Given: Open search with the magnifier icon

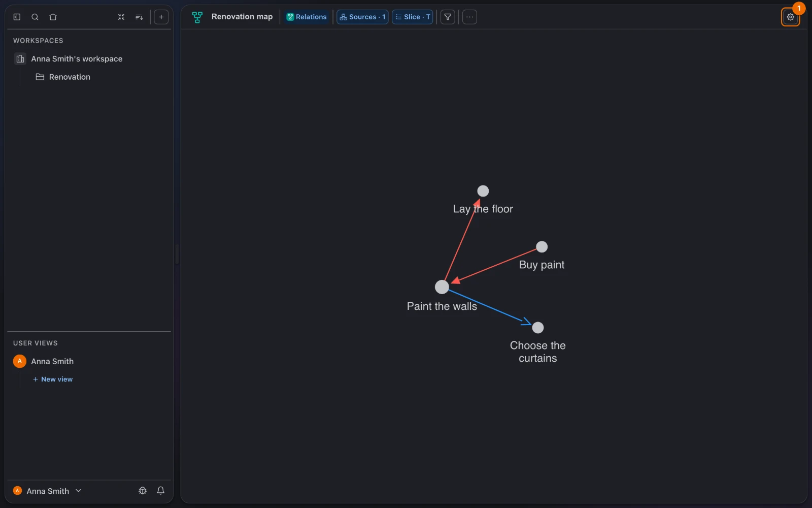Looking at the screenshot, I should pos(35,17).
